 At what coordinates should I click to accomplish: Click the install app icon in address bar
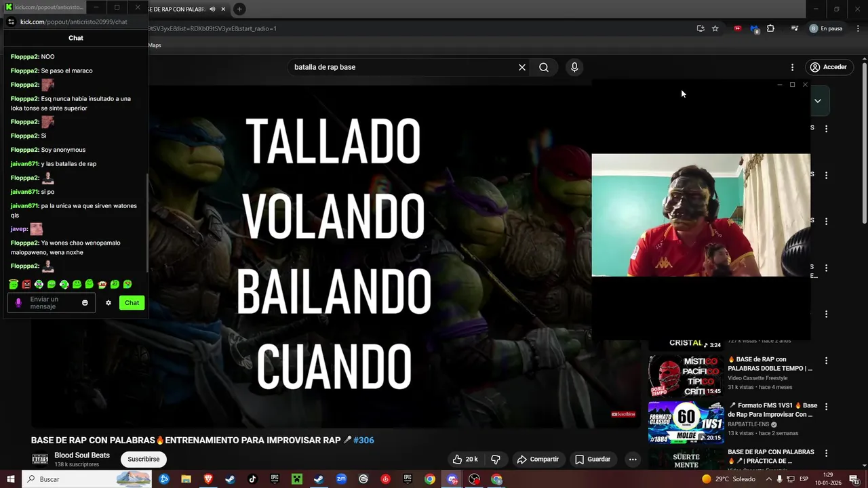pyautogui.click(x=701, y=28)
